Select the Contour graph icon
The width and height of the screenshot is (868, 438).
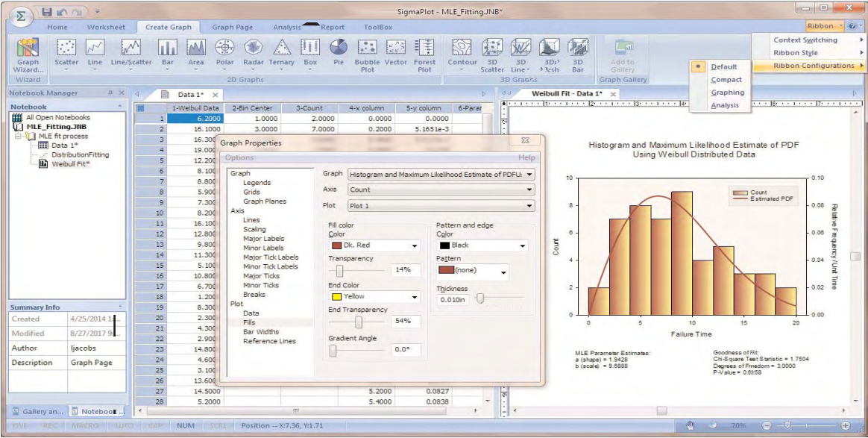point(462,51)
